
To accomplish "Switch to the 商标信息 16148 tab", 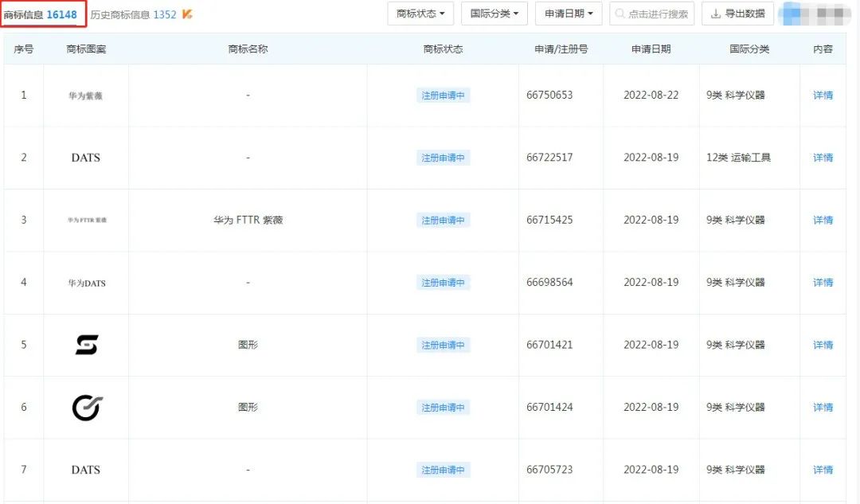I will tap(41, 14).
